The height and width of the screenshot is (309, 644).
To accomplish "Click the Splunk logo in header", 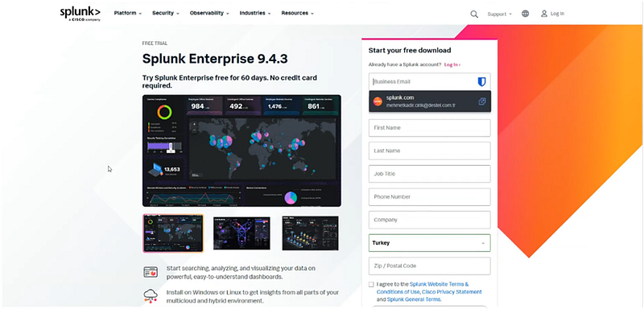I will point(80,14).
